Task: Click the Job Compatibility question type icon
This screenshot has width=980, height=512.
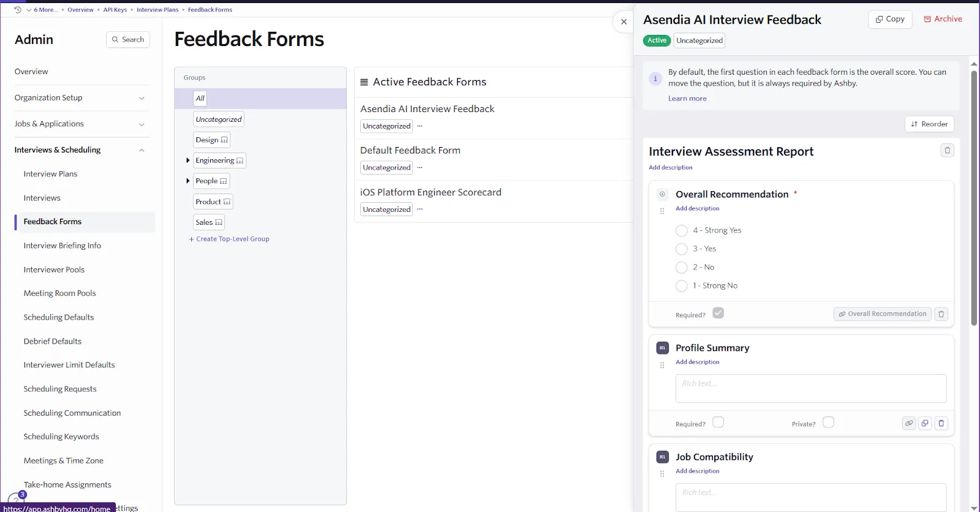Action: (662, 457)
